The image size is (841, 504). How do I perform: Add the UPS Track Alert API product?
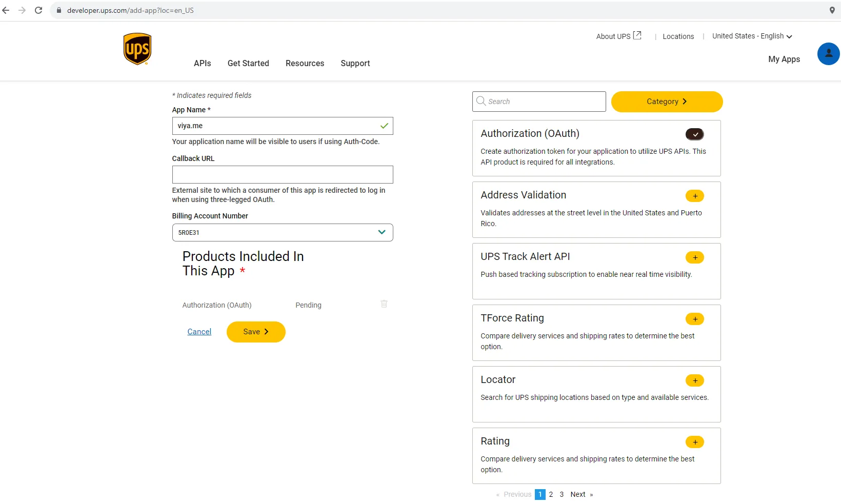[x=694, y=257]
